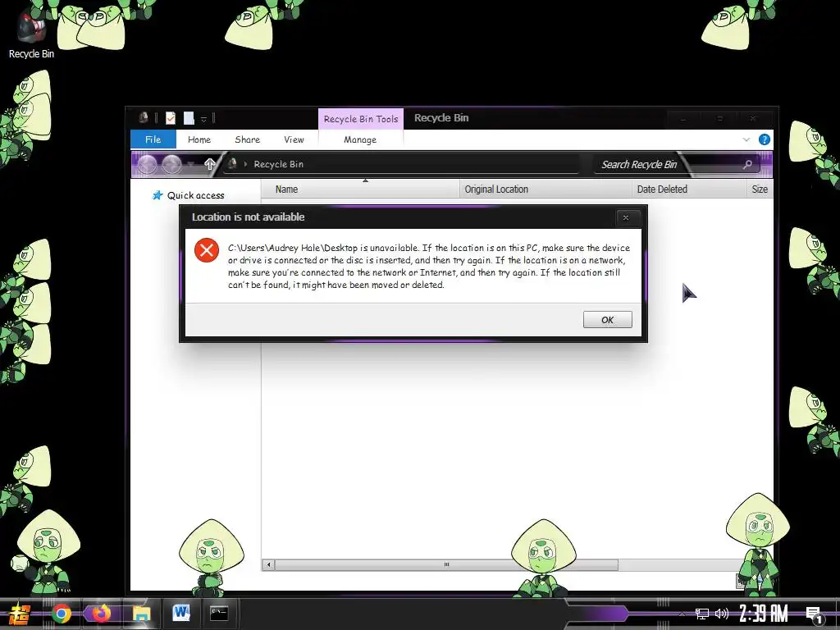840x630 pixels.
Task: Sort by the Size column header
Action: (x=760, y=189)
